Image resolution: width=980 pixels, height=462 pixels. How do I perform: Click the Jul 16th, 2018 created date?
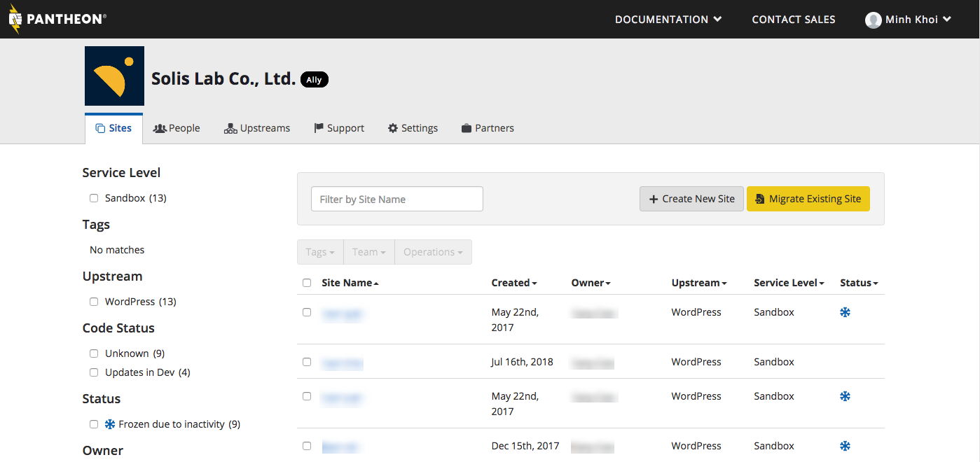[x=523, y=362]
